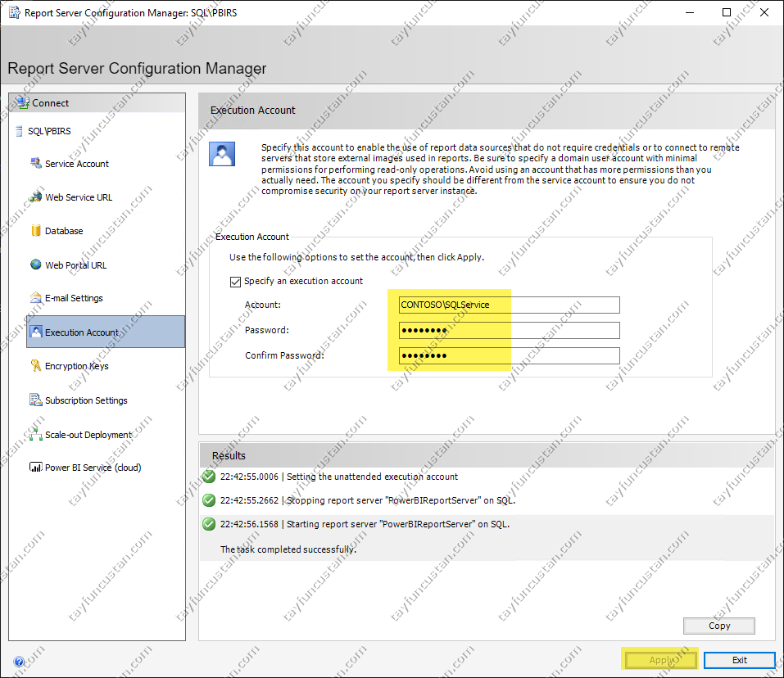Open Subscription Settings page
Image resolution: width=784 pixels, height=678 pixels.
[x=86, y=400]
